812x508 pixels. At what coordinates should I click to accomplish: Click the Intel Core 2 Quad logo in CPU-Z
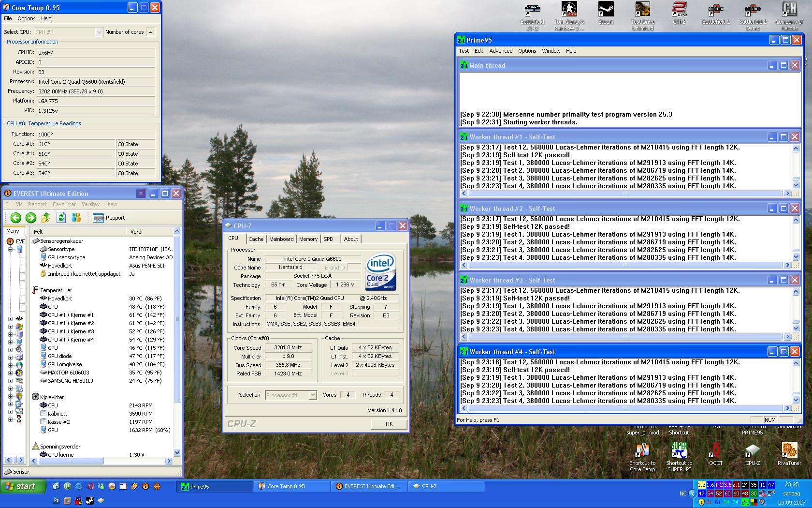click(380, 272)
